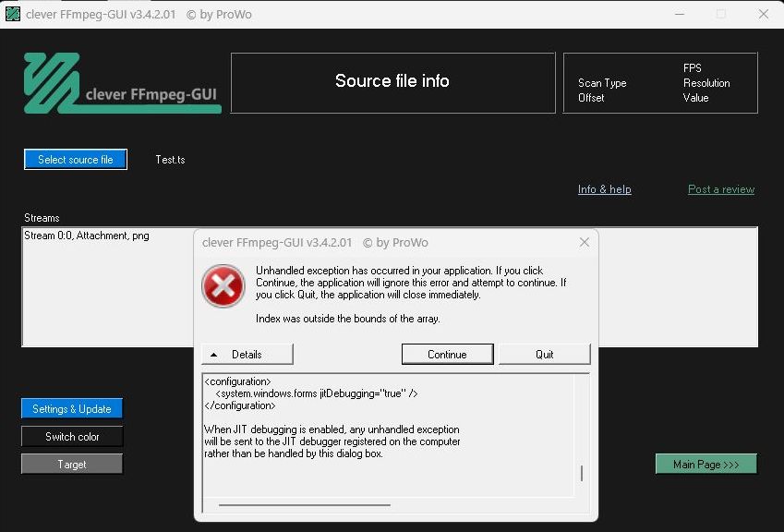Screen dimensions: 784x532
Task: Click the Streams label
Action: 42,218
